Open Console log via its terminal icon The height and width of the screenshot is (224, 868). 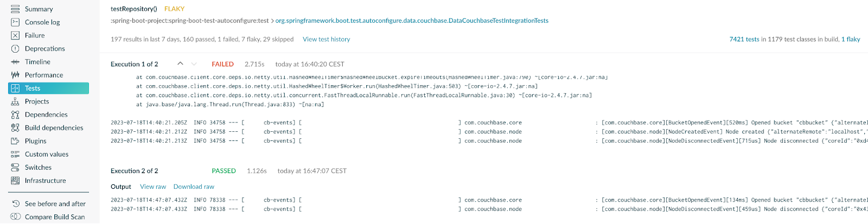(x=15, y=22)
